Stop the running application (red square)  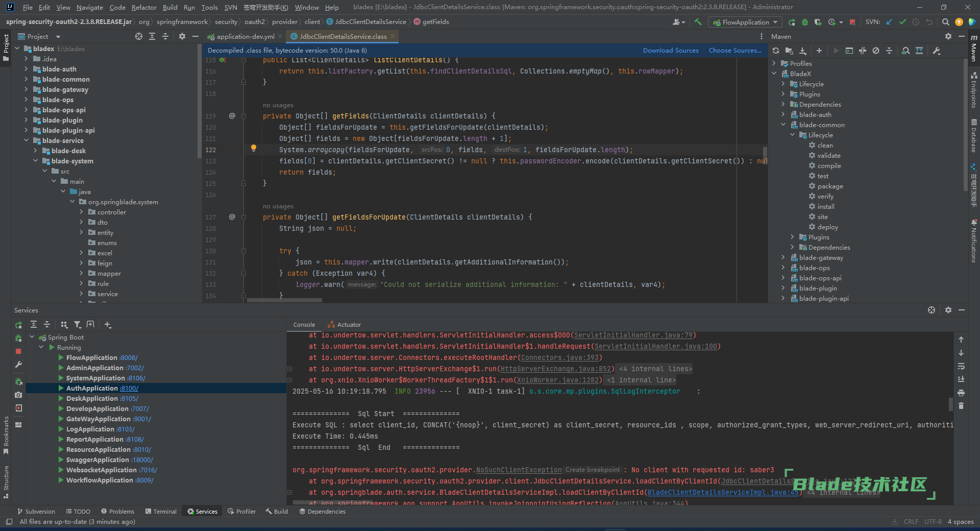point(852,22)
